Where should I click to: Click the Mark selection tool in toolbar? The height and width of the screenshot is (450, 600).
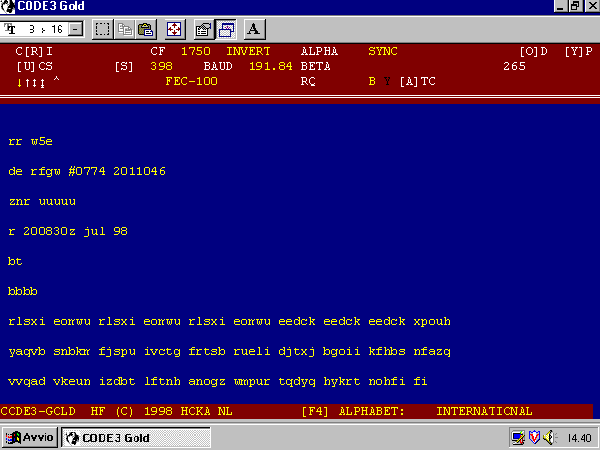[x=103, y=28]
